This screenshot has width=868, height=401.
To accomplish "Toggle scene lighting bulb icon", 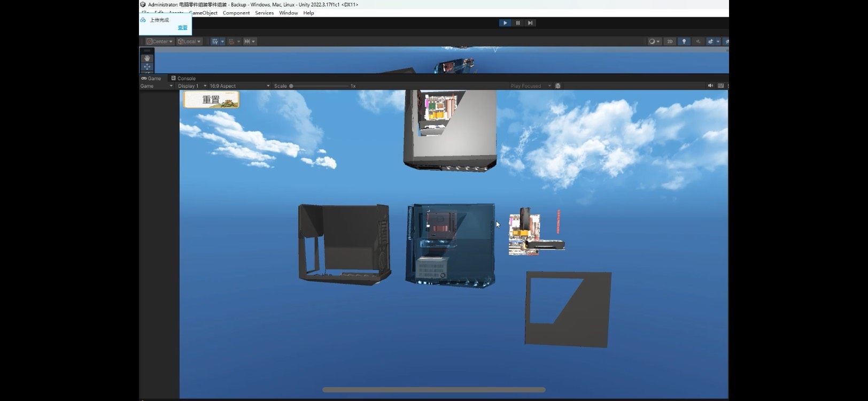I will (684, 42).
